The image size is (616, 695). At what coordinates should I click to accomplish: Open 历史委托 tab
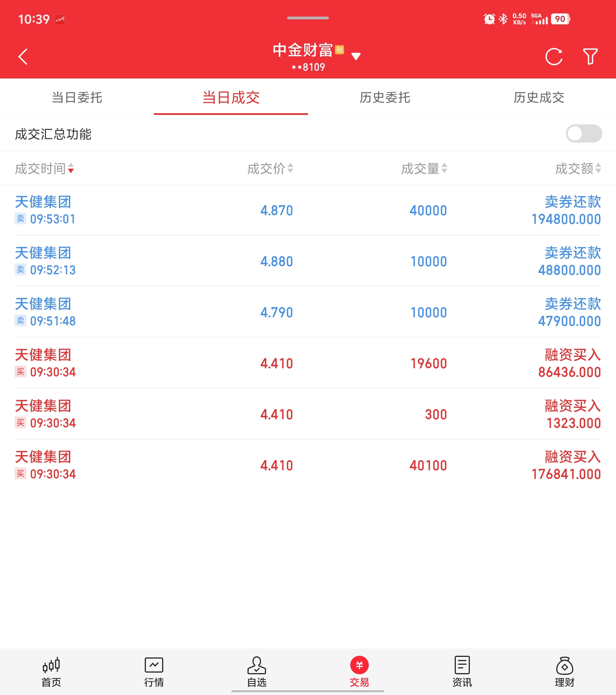point(385,98)
